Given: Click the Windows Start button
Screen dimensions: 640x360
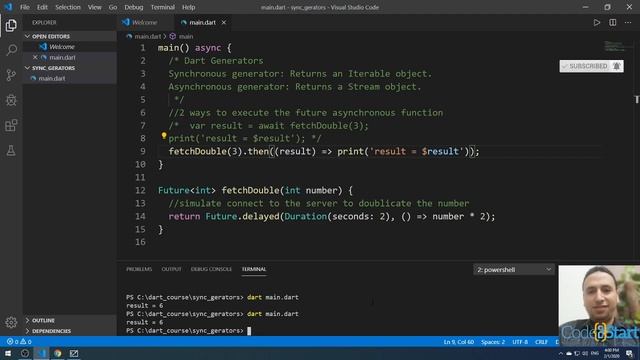Looking at the screenshot, I should coord(8,353).
